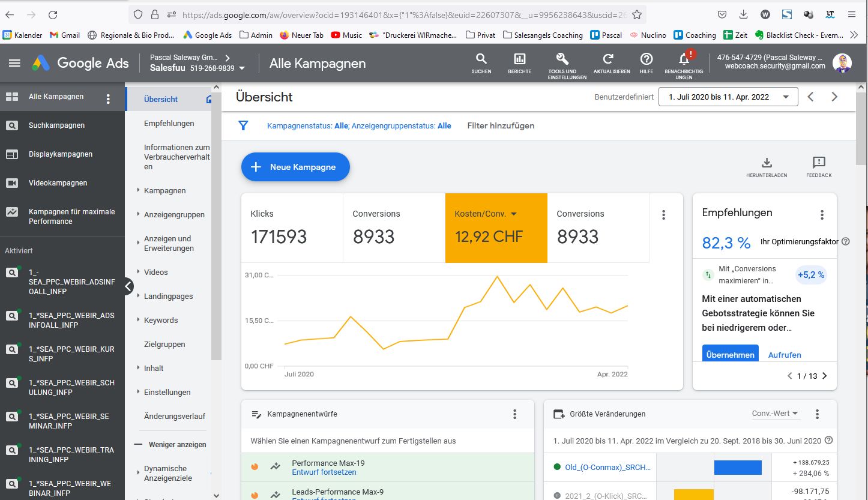The width and height of the screenshot is (868, 500).
Task: Expand Kampagnen in the navigation menu
Action: (164, 190)
